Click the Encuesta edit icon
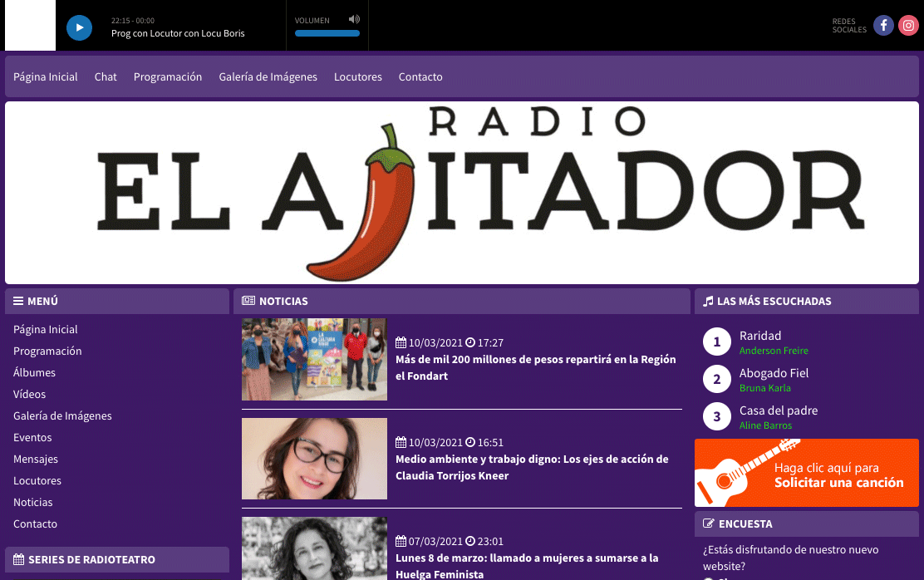Viewport: 924px width, 580px height. tap(708, 524)
